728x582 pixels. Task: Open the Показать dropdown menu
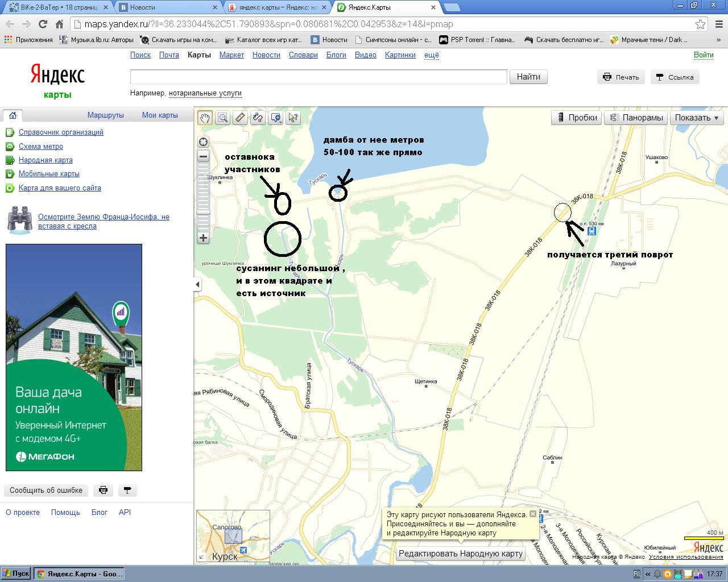tap(697, 118)
